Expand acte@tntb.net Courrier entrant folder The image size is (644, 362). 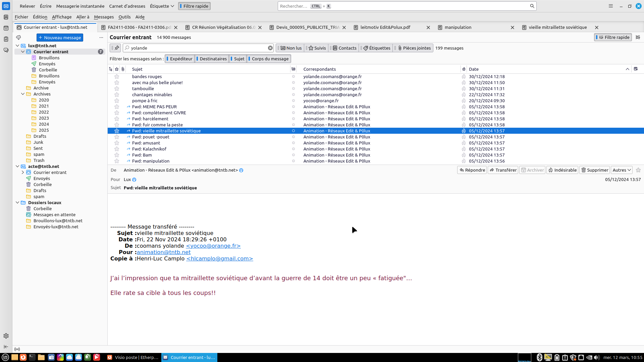click(23, 172)
